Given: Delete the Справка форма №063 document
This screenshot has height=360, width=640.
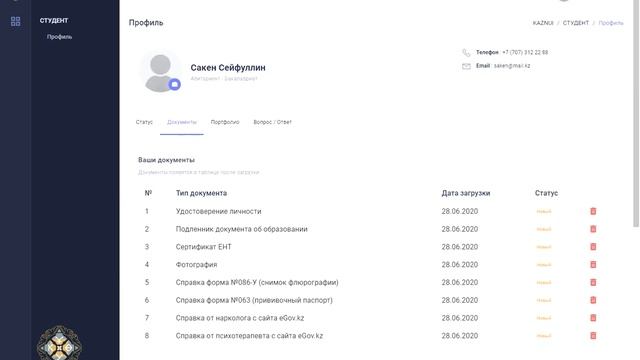Looking at the screenshot, I should pyautogui.click(x=593, y=300).
